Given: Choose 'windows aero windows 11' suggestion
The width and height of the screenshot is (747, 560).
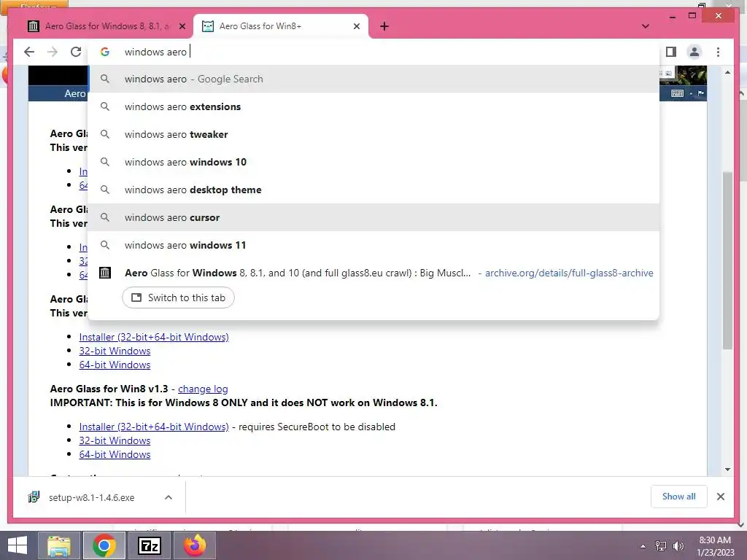Looking at the screenshot, I should click(x=373, y=245).
